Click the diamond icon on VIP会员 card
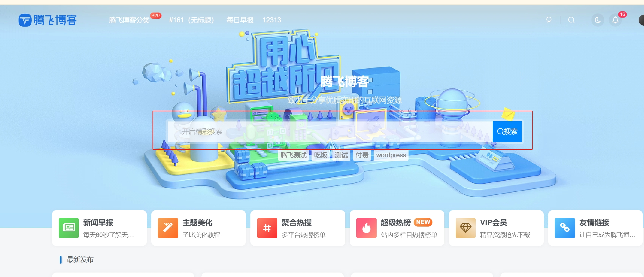This screenshot has width=644, height=277. (465, 228)
